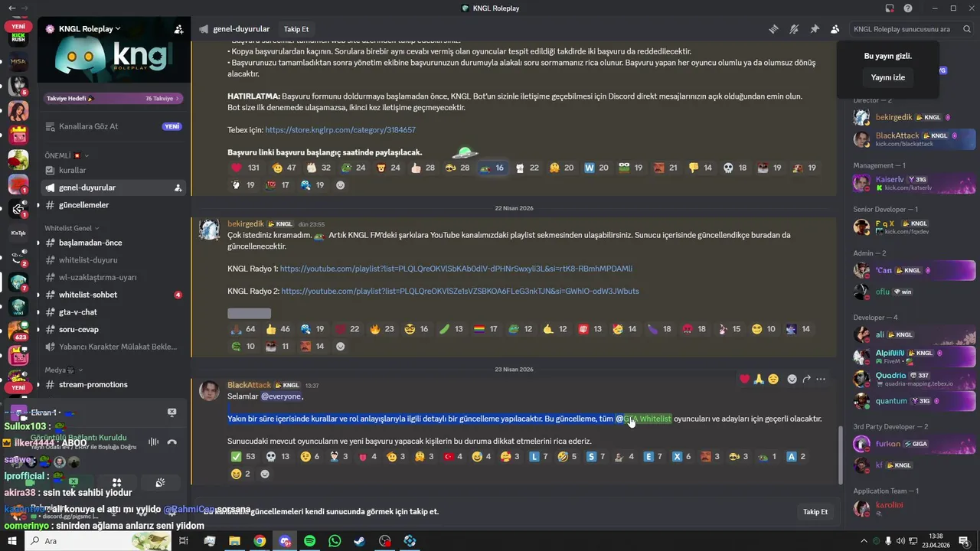Toggle the member list icon

[x=835, y=29]
